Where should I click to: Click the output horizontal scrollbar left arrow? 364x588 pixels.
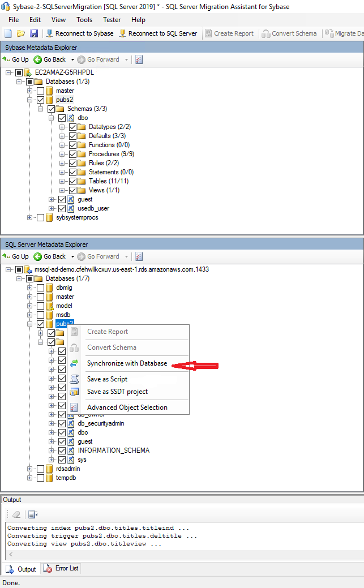coord(11,554)
